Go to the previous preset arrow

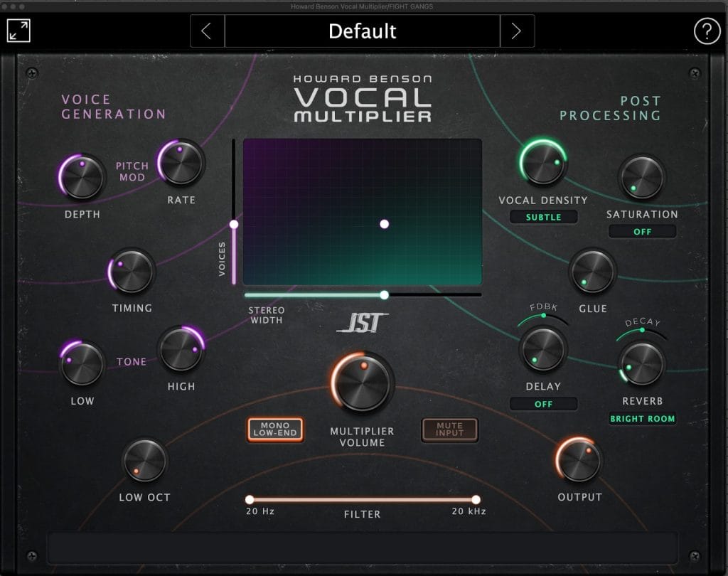point(207,31)
